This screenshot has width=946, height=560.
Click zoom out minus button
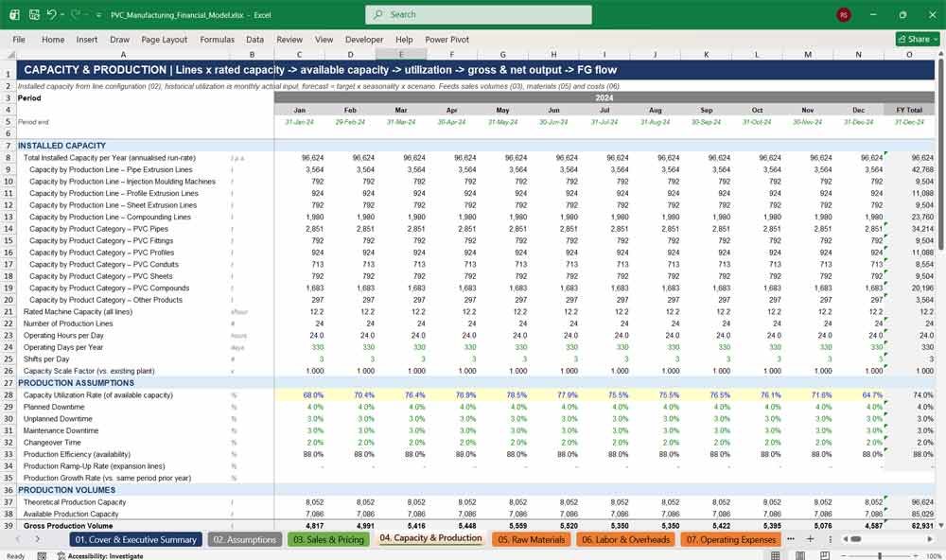(x=844, y=555)
